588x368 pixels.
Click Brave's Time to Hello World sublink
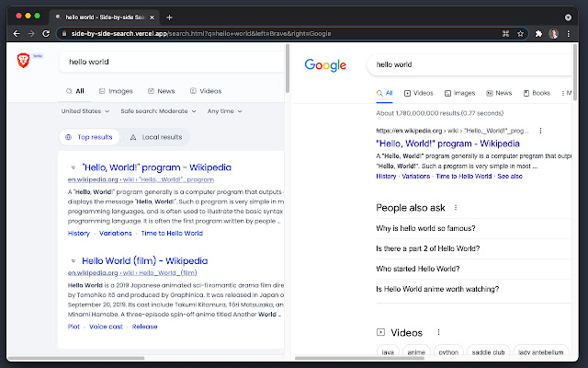pyautogui.click(x=172, y=233)
